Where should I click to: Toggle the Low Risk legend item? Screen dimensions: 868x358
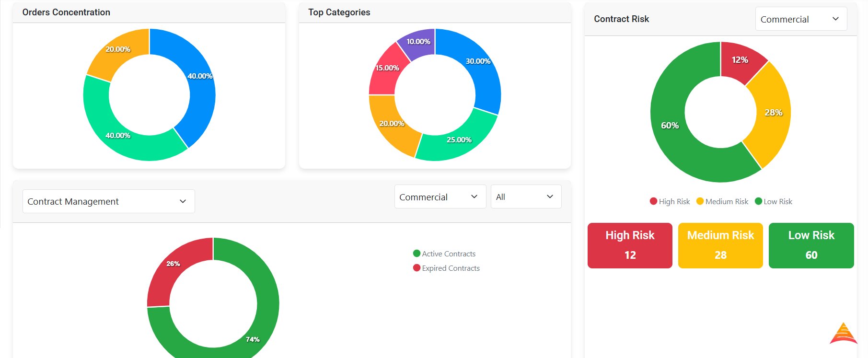point(774,202)
